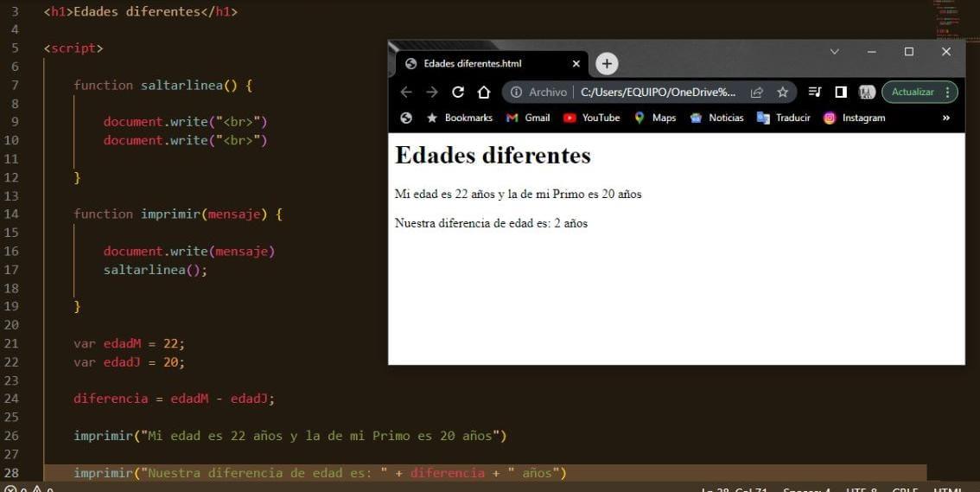Open the side panel icon in Chrome
Viewport: 980px width, 492px height.
click(841, 92)
